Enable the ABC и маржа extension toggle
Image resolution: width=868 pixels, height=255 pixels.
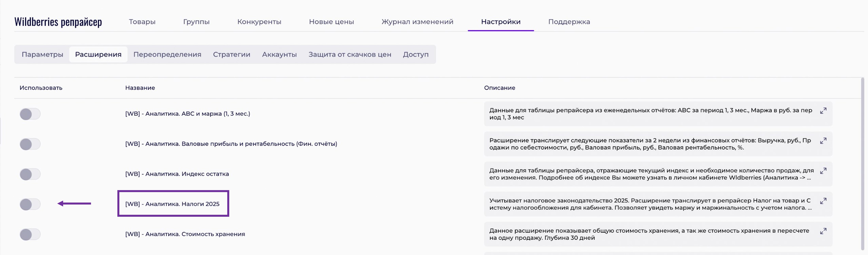pos(30,114)
